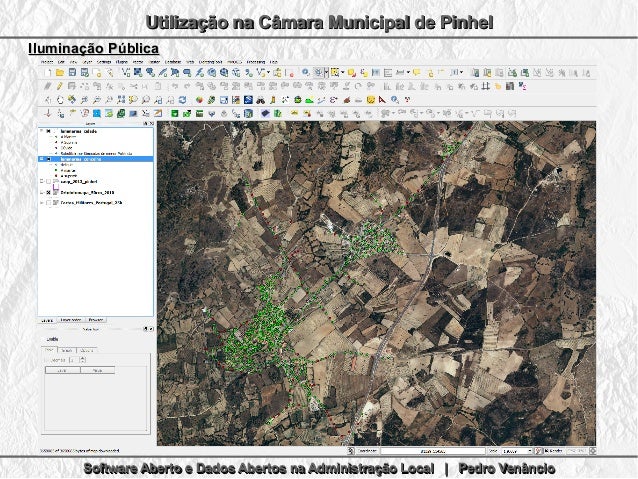
Task: Switch to the Layers panel tab
Action: tap(48, 320)
